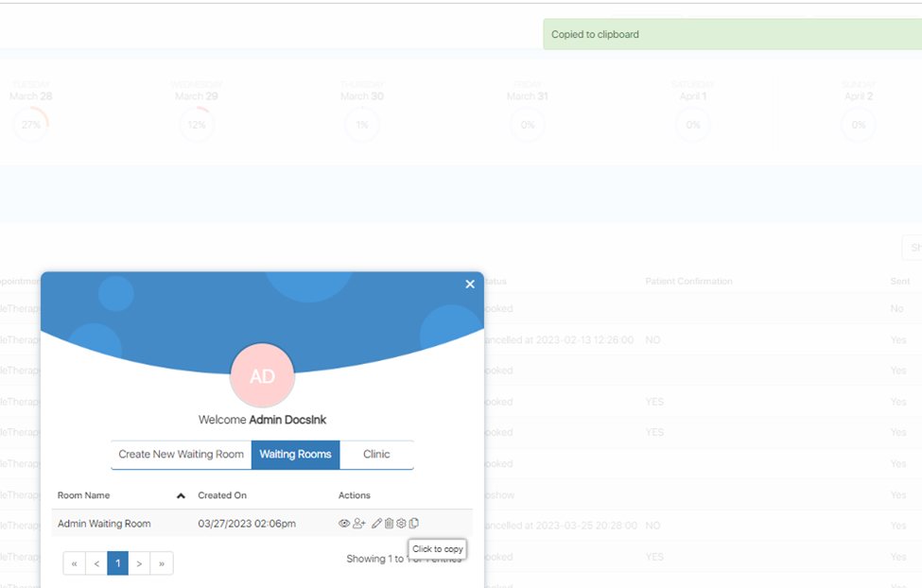Add a user to Admin Waiting Room
Viewport: 922px width, 588px height.
tap(358, 524)
